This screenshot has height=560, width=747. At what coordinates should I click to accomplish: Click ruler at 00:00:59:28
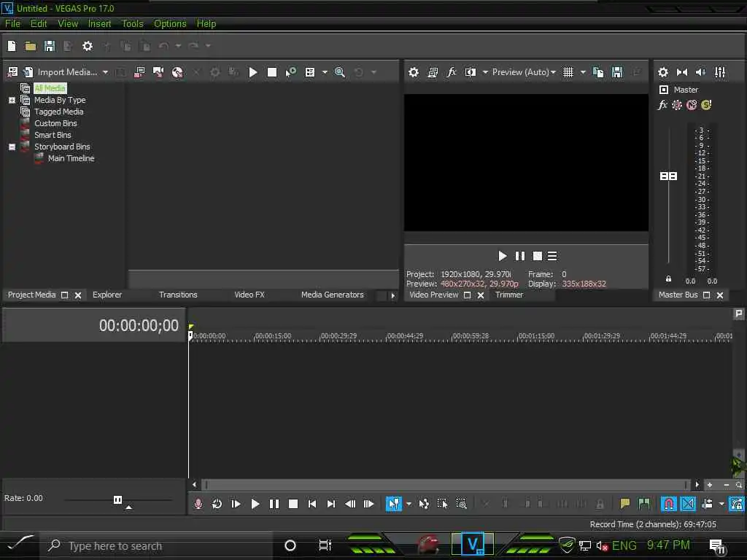point(471,335)
